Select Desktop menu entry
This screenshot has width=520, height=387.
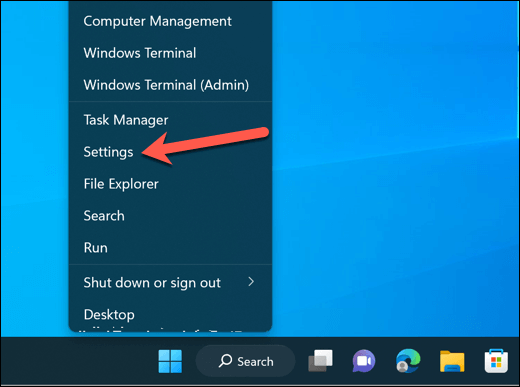pos(170,315)
